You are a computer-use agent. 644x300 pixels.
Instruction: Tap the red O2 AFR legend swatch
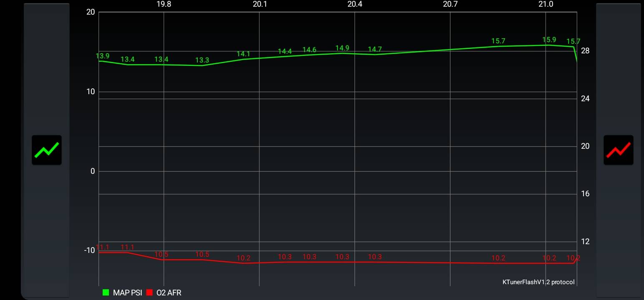click(149, 292)
